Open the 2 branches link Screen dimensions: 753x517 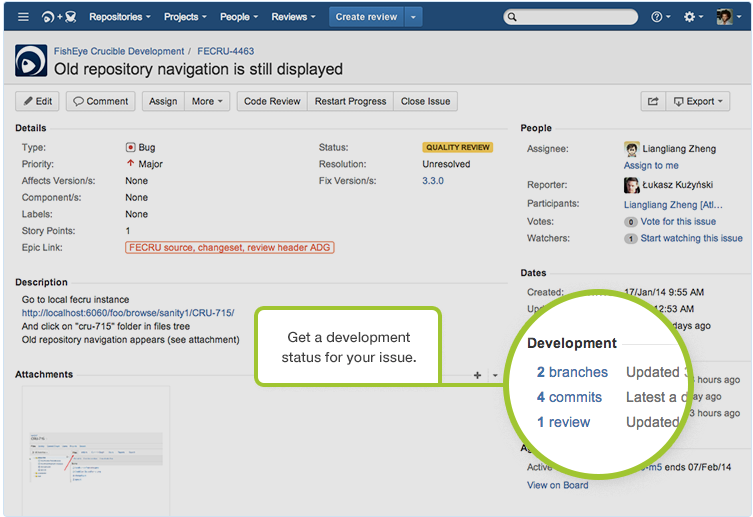point(572,372)
